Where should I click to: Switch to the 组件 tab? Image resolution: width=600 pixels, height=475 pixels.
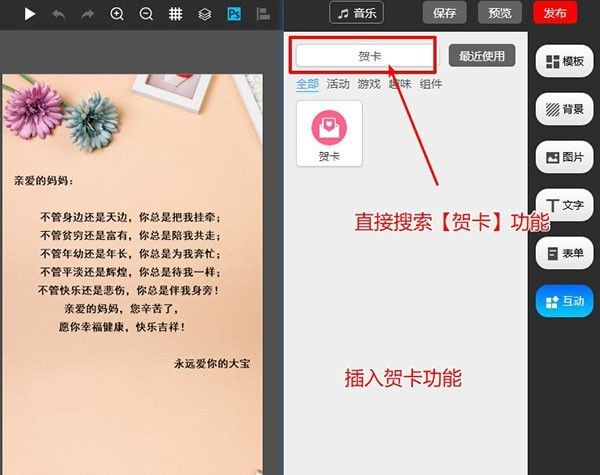point(430,84)
